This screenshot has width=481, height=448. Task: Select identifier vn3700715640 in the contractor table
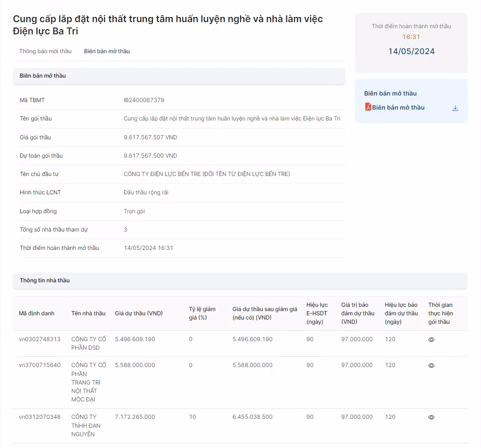click(x=40, y=365)
